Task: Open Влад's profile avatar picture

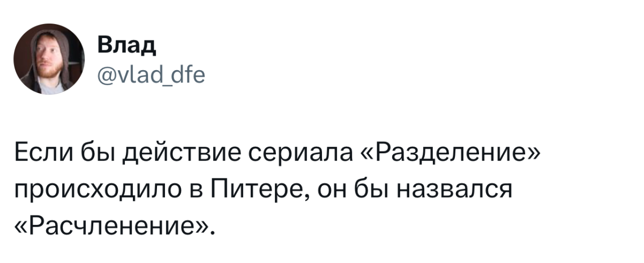Action: click(49, 59)
